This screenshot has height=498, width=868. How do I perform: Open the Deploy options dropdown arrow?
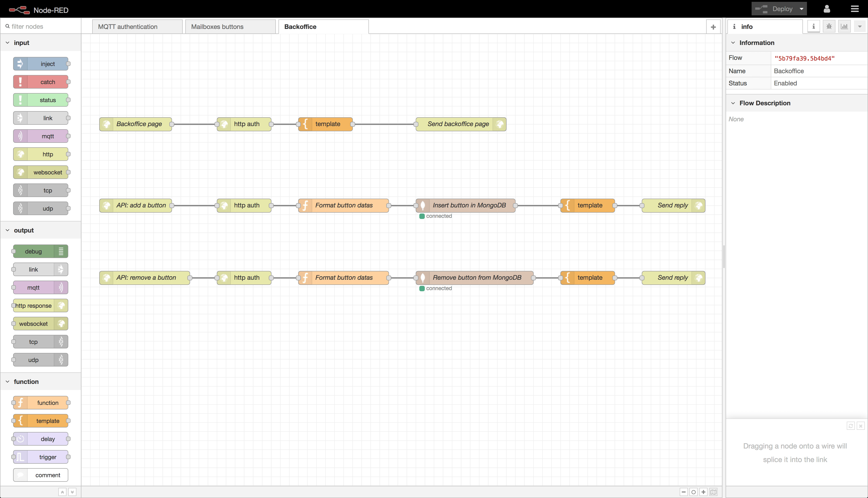(801, 9)
